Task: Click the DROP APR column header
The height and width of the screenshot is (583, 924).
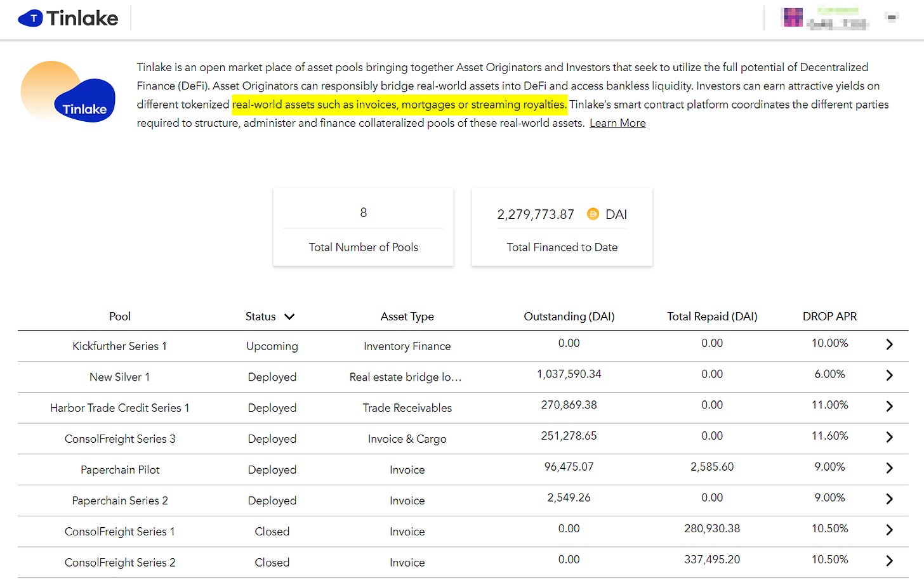Action: pos(829,317)
